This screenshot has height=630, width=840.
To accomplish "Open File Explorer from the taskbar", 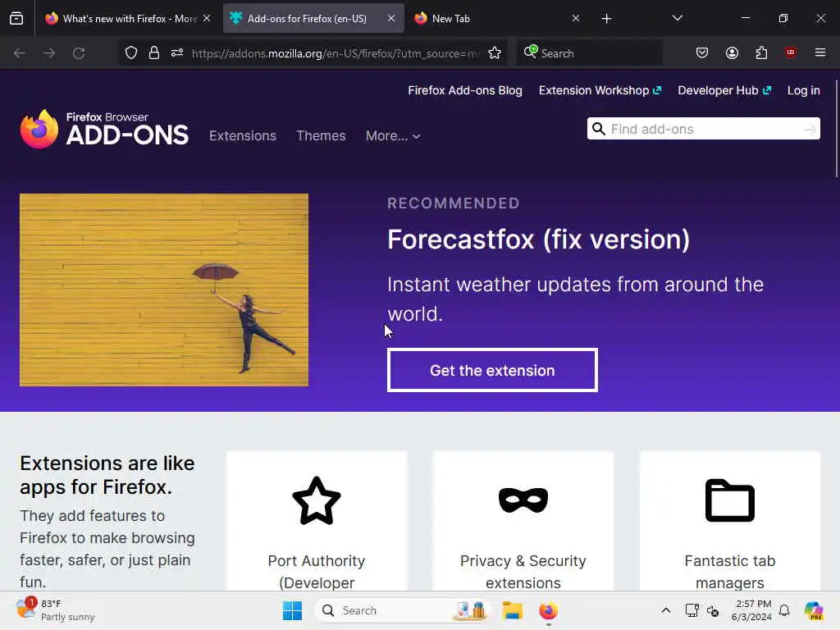I will tap(512, 610).
